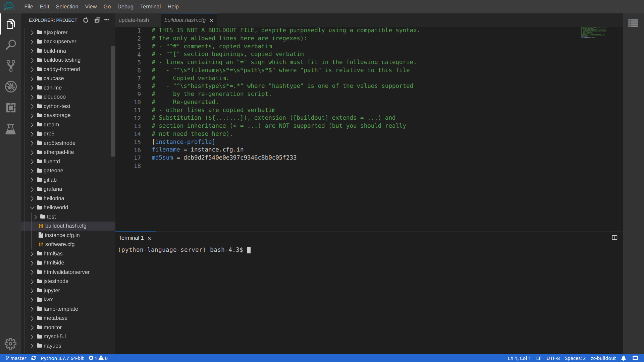The height and width of the screenshot is (362, 644).
Task: Select the Terminal 1 panel tab
Action: pyautogui.click(x=131, y=238)
